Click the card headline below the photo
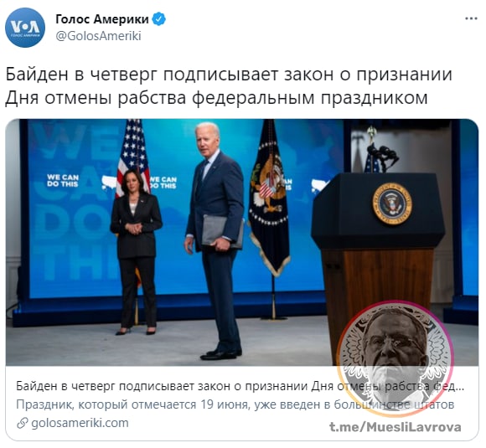 pyautogui.click(x=240, y=386)
